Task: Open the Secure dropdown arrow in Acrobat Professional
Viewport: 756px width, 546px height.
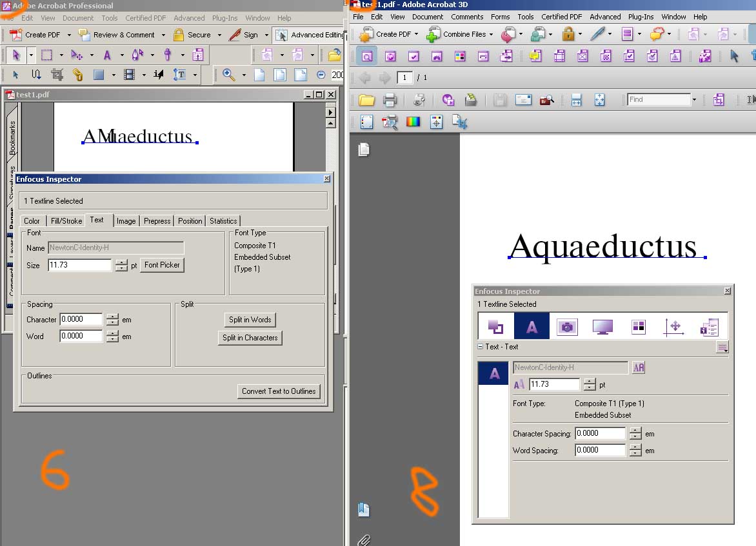Action: (219, 35)
